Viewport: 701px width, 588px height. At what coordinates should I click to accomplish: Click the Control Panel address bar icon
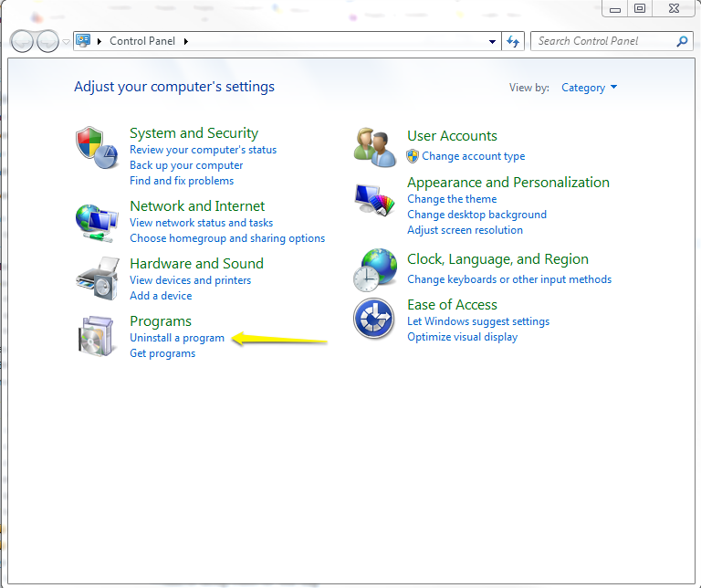pyautogui.click(x=83, y=41)
